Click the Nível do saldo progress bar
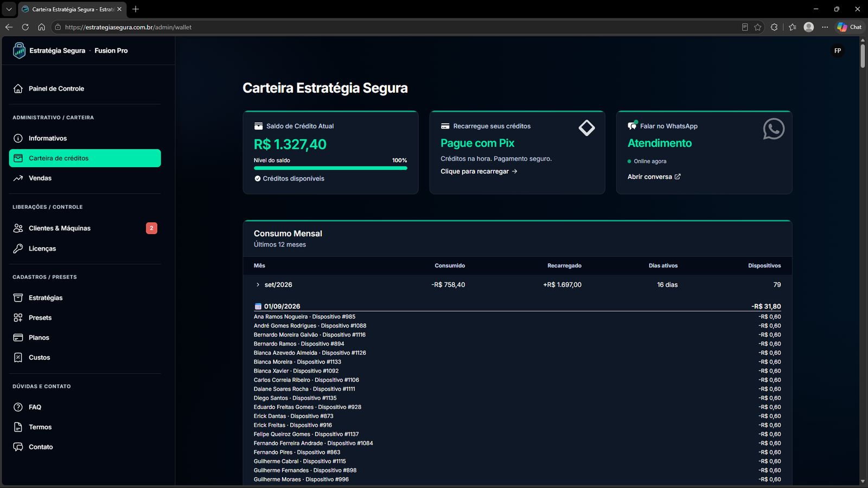This screenshot has height=488, width=868. click(330, 168)
